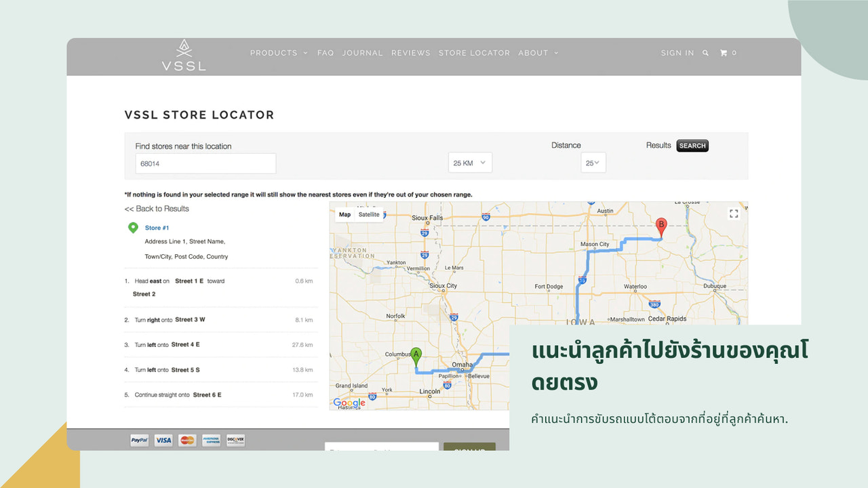Click the Sign In link

(677, 53)
